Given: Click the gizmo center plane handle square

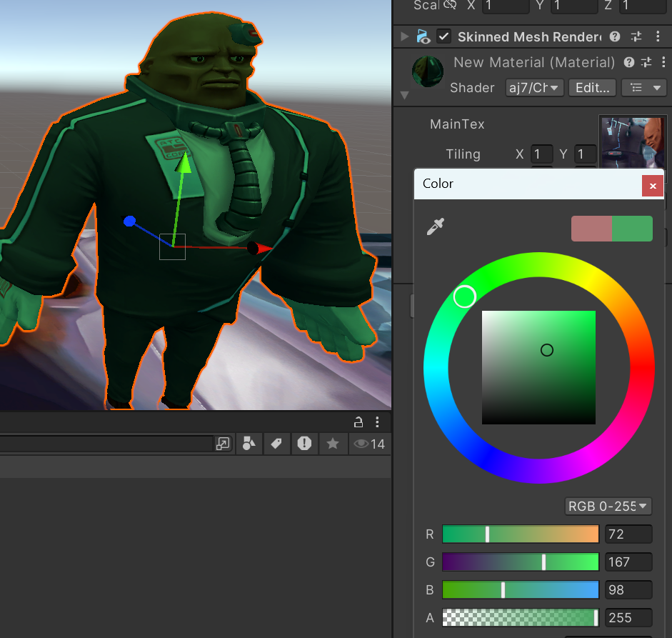Looking at the screenshot, I should pos(172,246).
